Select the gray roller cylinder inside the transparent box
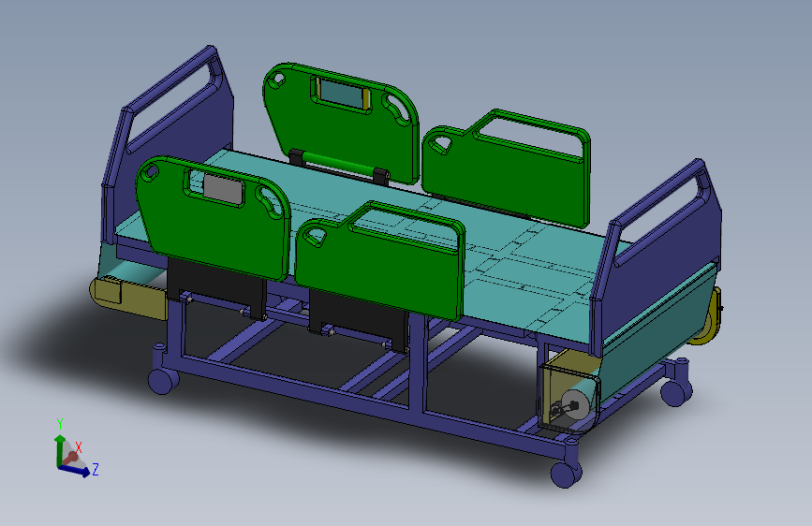This screenshot has height=526, width=812. [x=575, y=403]
